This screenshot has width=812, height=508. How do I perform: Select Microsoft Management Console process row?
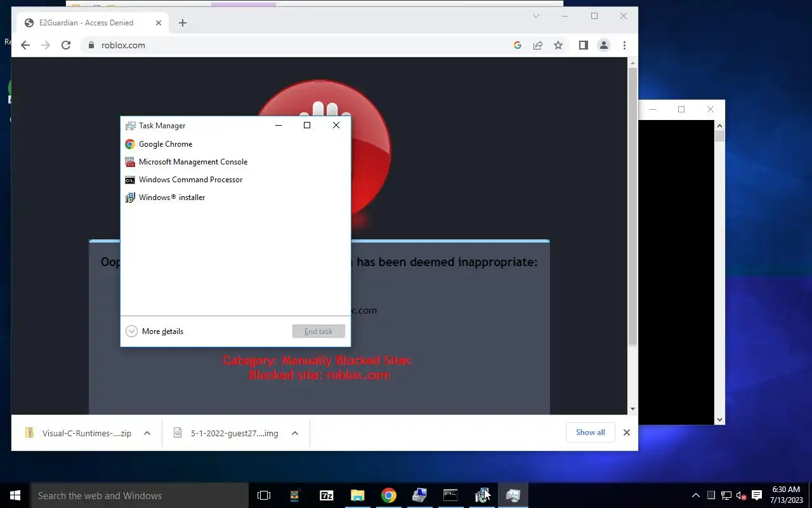235,162
